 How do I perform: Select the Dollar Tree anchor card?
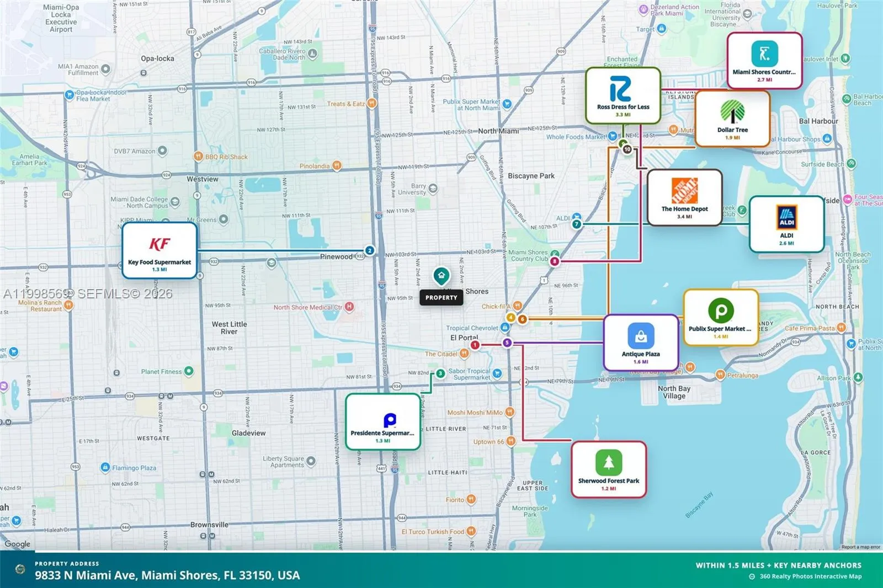pos(733,119)
